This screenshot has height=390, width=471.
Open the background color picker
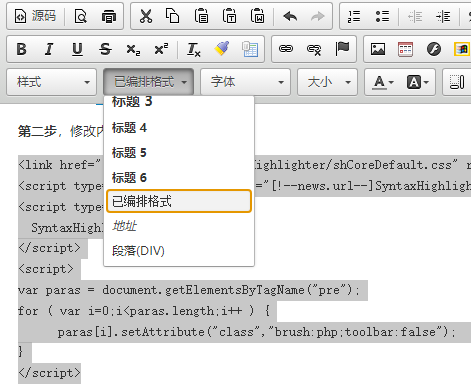[417, 82]
